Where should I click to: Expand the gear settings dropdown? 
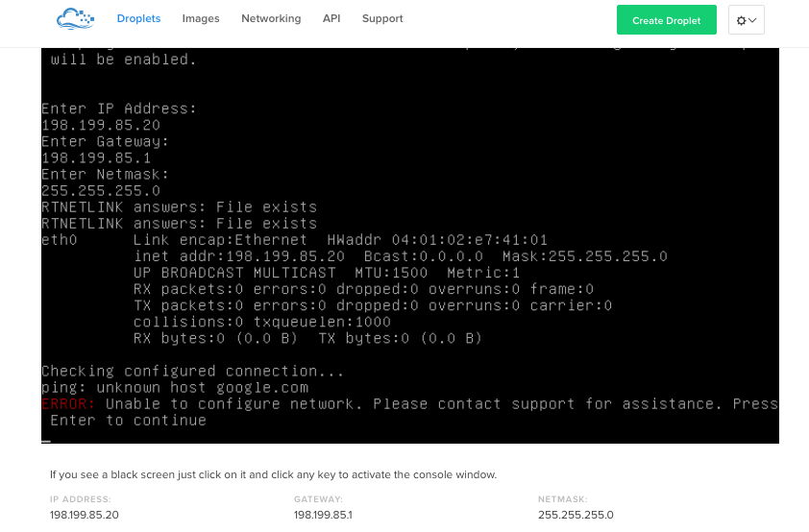click(x=747, y=20)
